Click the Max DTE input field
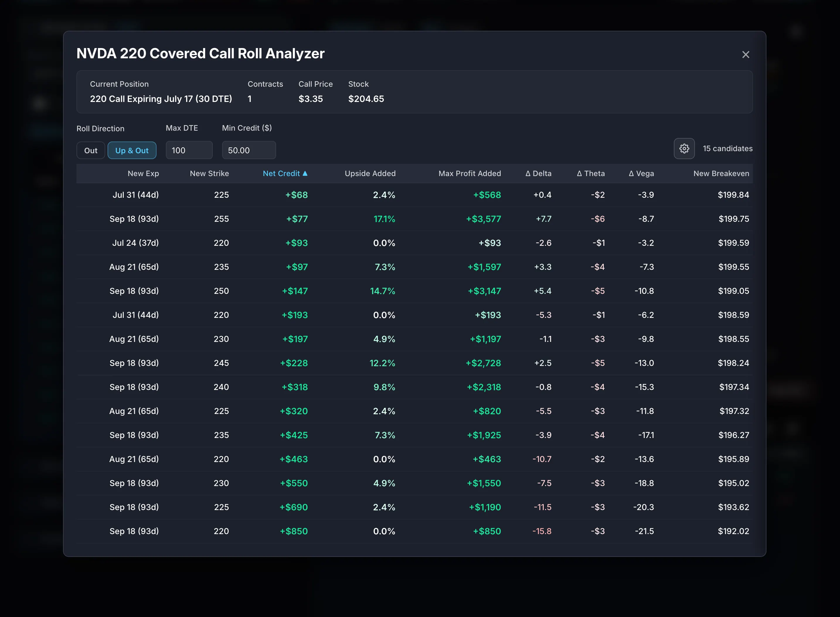Image resolution: width=840 pixels, height=617 pixels. pos(189,150)
